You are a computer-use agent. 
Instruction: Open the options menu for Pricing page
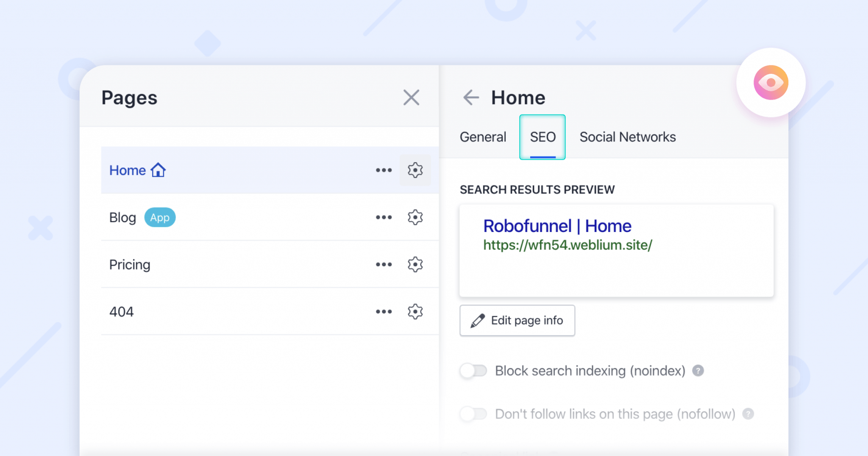click(x=384, y=264)
